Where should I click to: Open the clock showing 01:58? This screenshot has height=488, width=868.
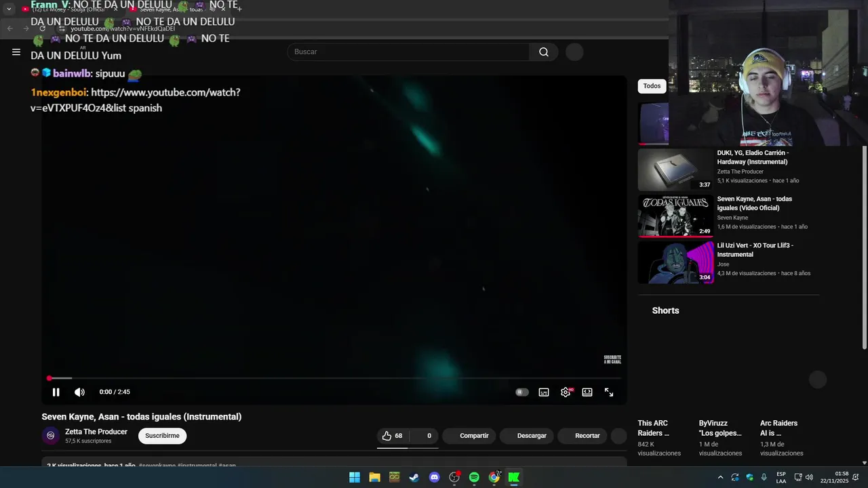(x=834, y=477)
